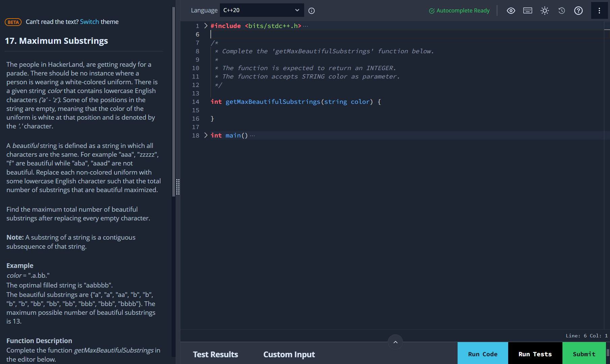
Task: Expand the bottom panel with the up chevron
Action: pyautogui.click(x=395, y=342)
